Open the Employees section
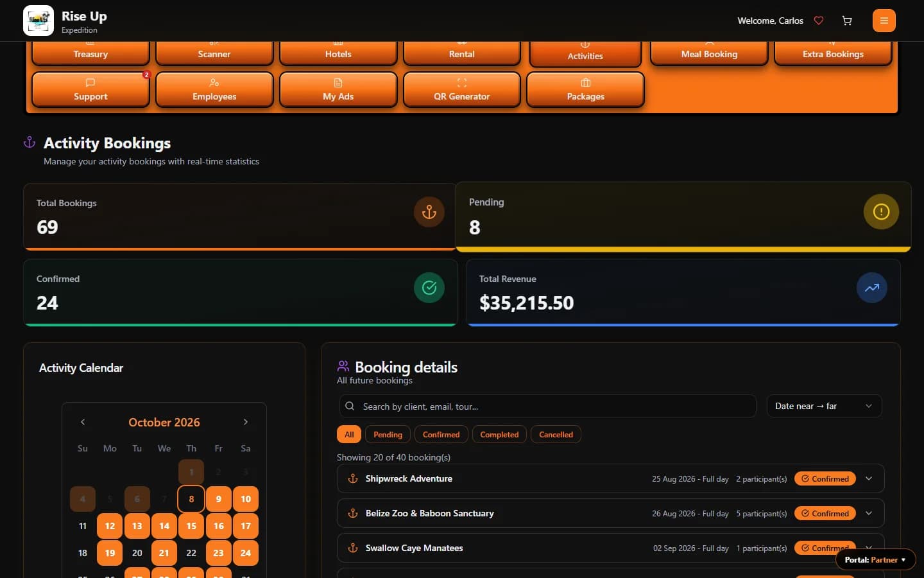The height and width of the screenshot is (578, 924). 214,89
